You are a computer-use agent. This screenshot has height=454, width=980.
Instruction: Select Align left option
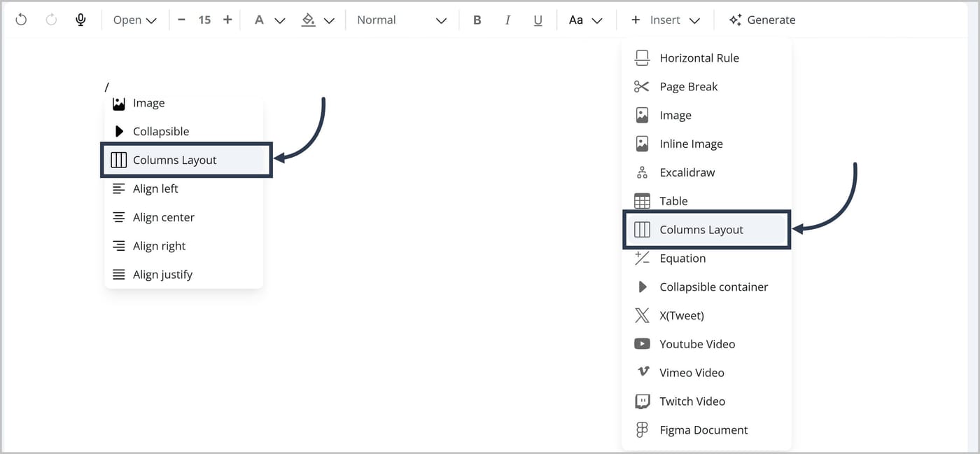[x=184, y=188]
